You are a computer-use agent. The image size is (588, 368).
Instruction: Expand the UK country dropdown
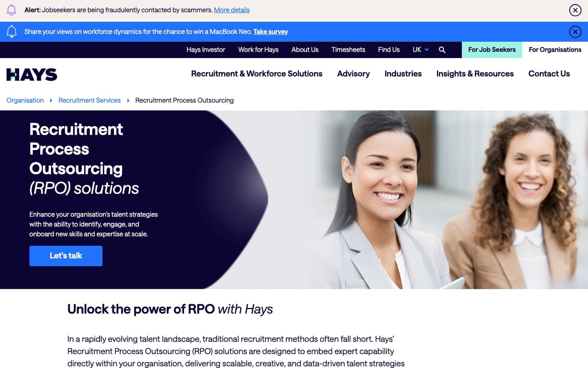(421, 49)
